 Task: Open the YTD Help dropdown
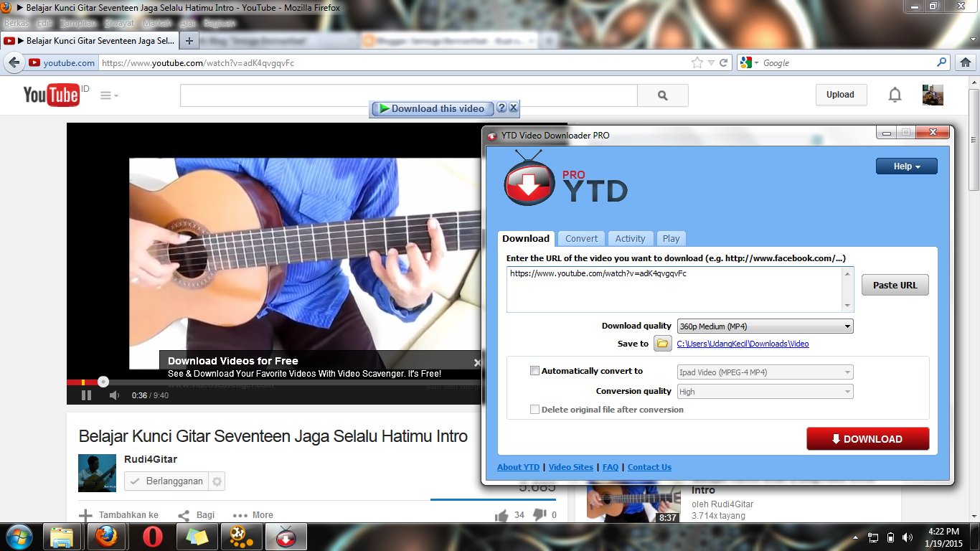click(x=906, y=166)
